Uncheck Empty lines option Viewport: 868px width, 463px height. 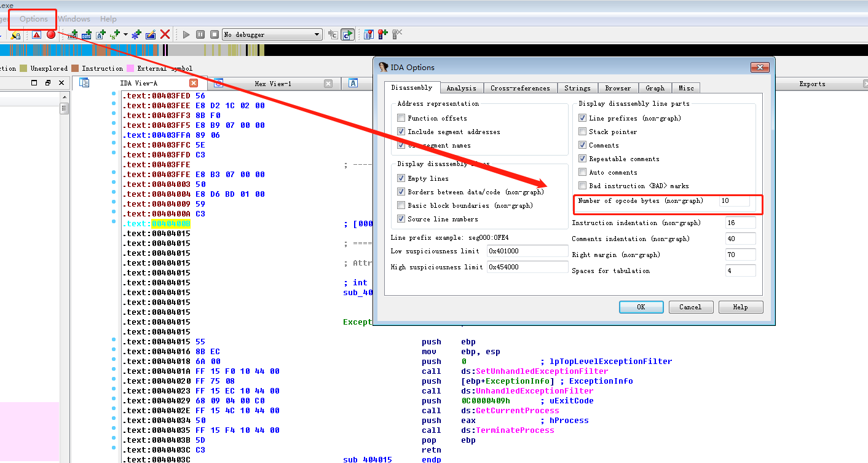coord(401,178)
